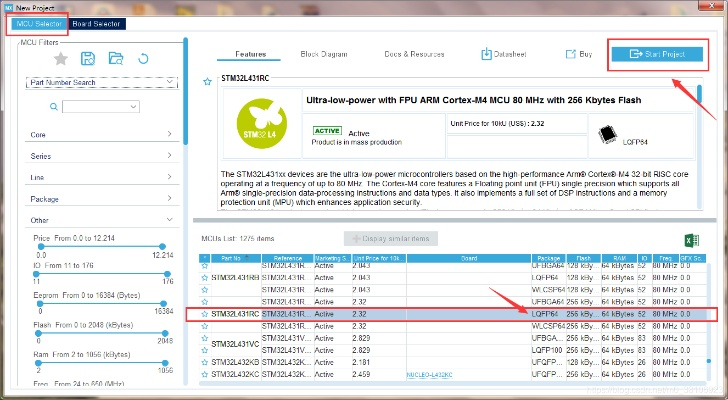Toggle favorite star on STM32L432KB row
Image resolution: width=728 pixels, height=400 pixels.
coord(204,361)
